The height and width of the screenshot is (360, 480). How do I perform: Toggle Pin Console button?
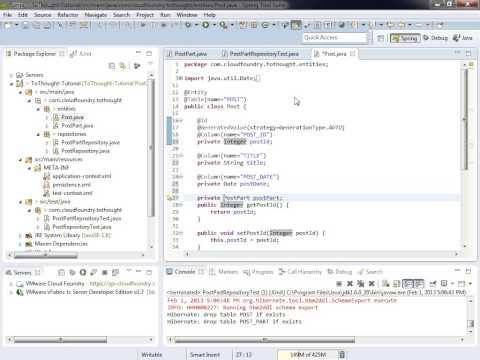(433, 284)
